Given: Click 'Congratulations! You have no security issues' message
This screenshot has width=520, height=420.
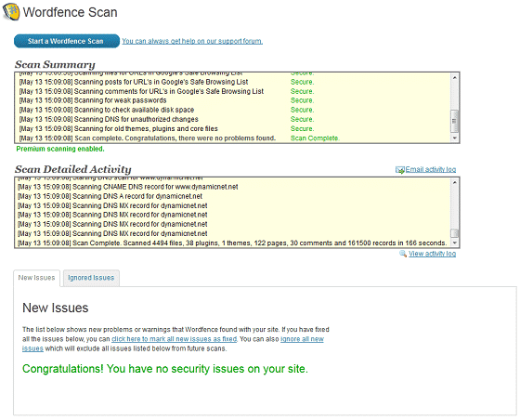Looking at the screenshot, I should [x=165, y=369].
